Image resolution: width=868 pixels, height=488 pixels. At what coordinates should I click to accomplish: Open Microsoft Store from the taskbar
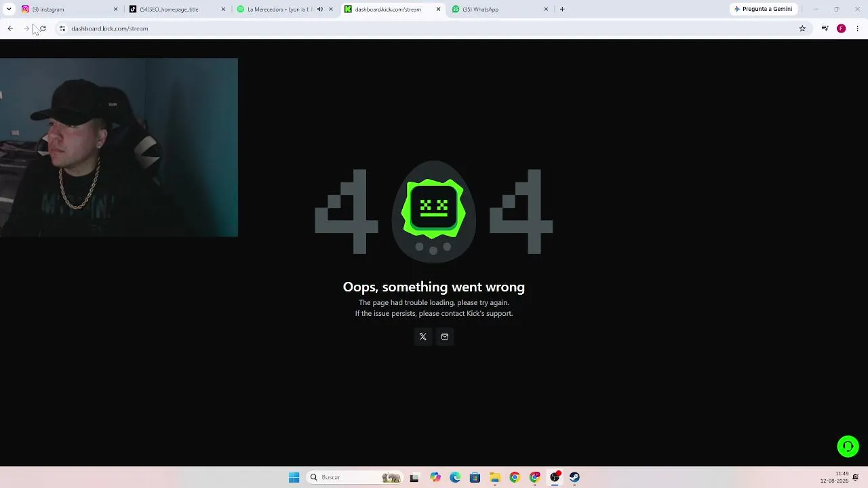475,477
